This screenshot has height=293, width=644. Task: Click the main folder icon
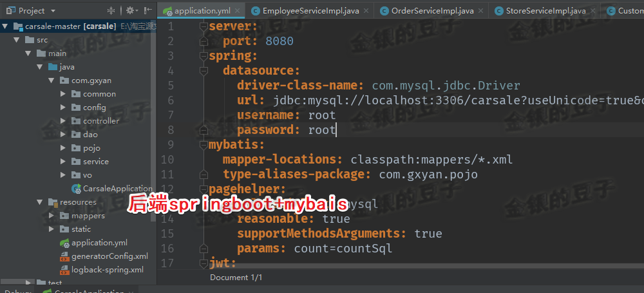(41, 53)
